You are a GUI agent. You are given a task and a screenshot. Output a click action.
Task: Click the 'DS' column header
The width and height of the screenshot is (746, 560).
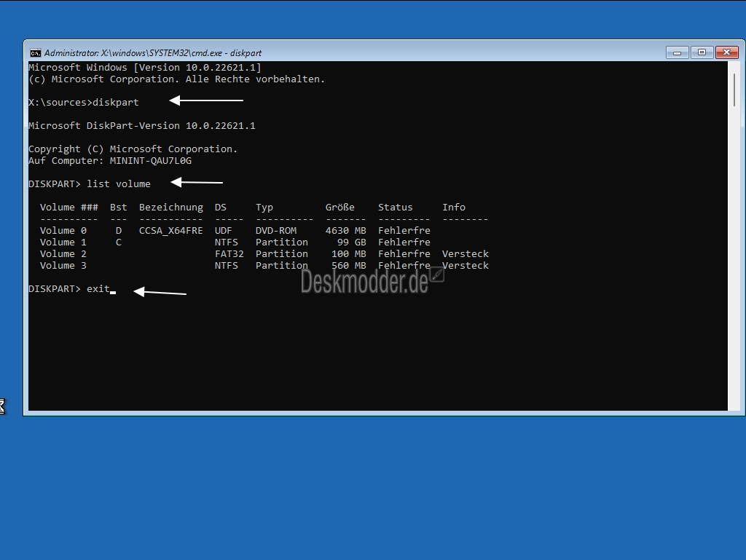(x=220, y=208)
